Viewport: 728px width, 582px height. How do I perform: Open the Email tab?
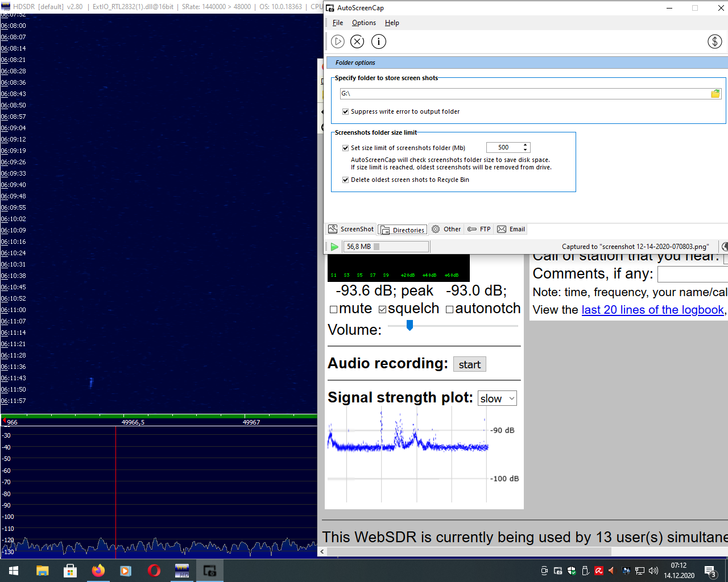point(511,229)
